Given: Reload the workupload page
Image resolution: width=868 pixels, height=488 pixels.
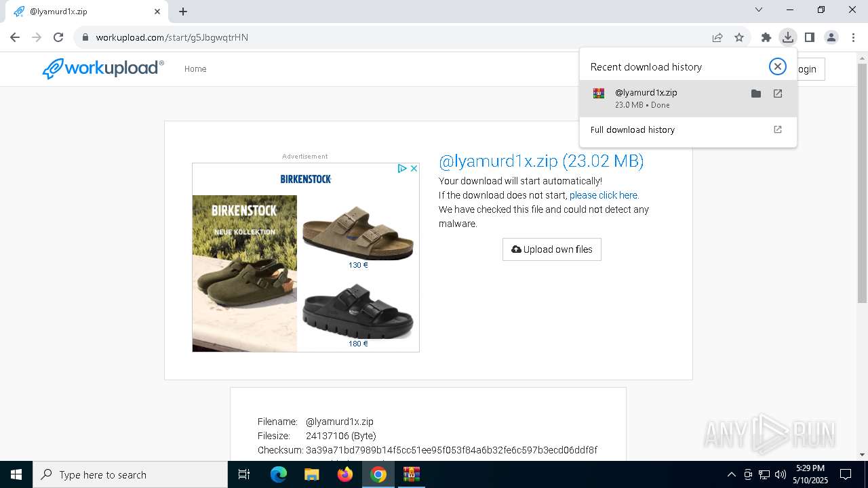Looking at the screenshot, I should (x=58, y=37).
